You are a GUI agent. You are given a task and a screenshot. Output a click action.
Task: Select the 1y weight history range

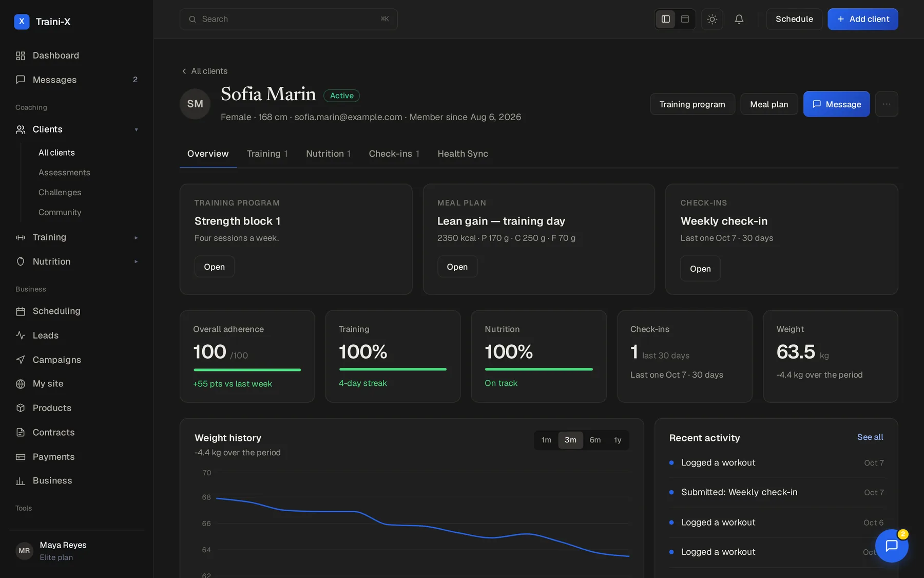(x=618, y=440)
